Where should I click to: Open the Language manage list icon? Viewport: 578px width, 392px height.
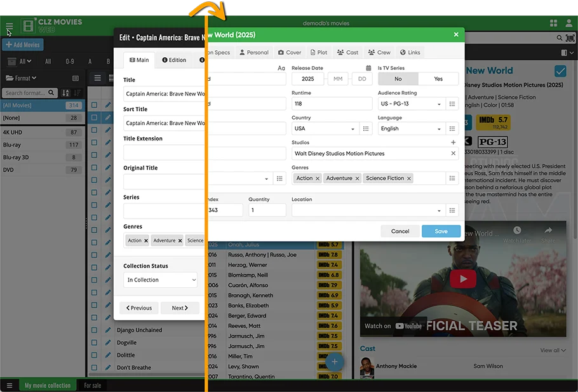coord(452,129)
